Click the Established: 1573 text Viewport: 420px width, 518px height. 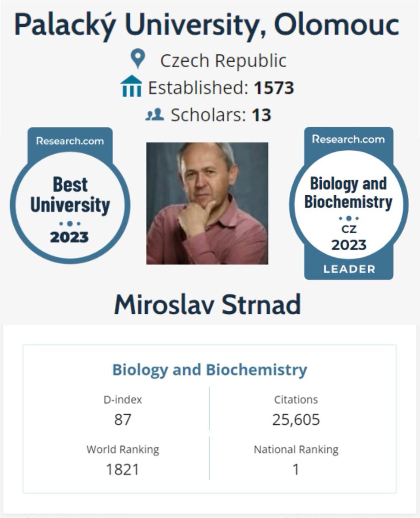(x=221, y=88)
